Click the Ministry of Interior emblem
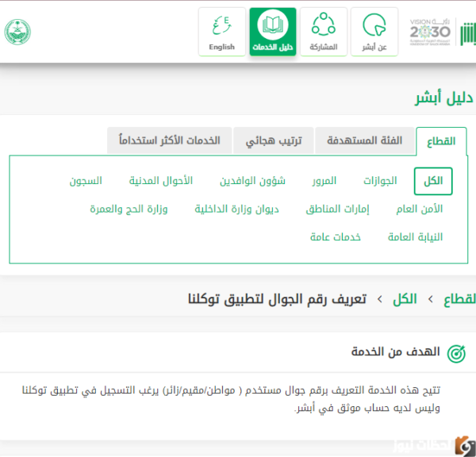 pos(17,32)
